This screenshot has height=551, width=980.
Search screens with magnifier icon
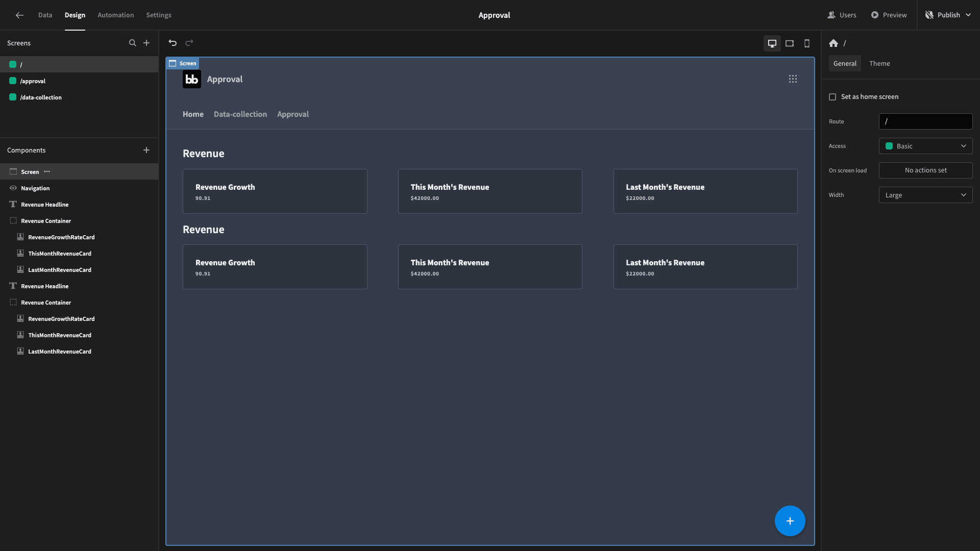pyautogui.click(x=133, y=43)
